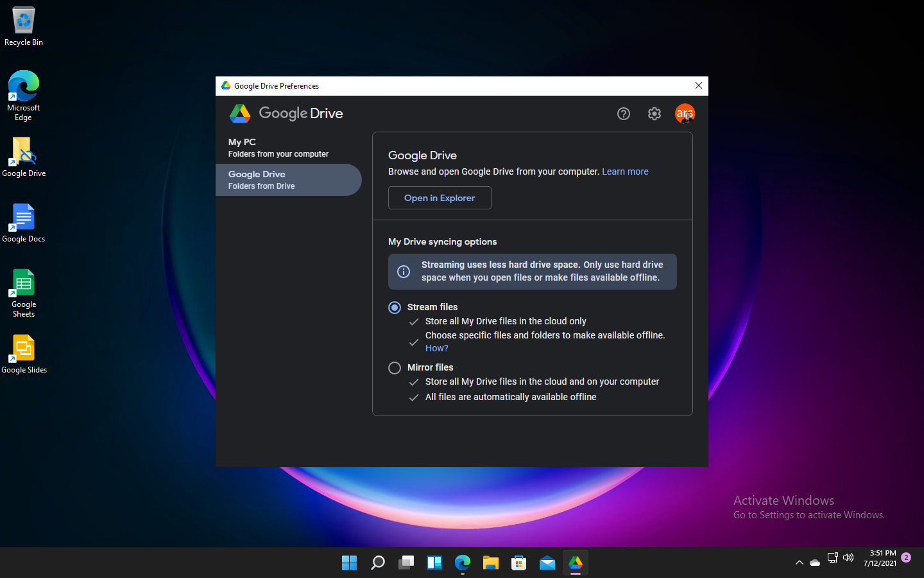Click the Google Drive logo

240,113
